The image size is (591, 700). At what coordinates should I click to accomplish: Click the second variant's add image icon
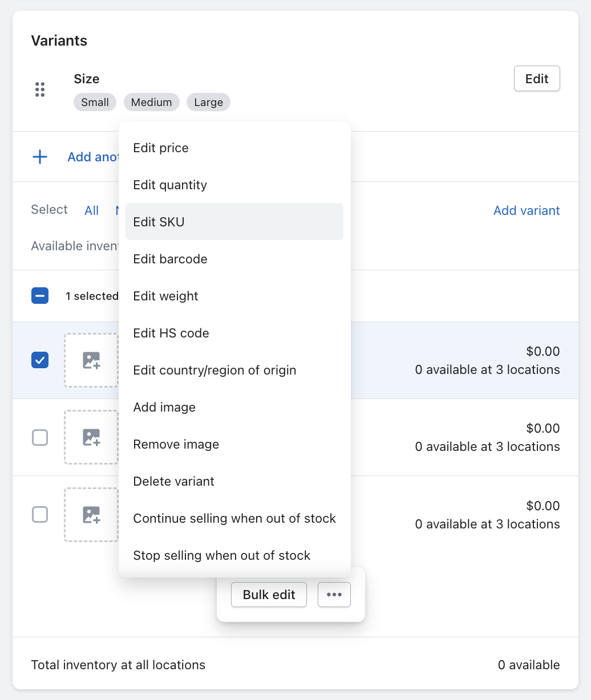tap(91, 437)
